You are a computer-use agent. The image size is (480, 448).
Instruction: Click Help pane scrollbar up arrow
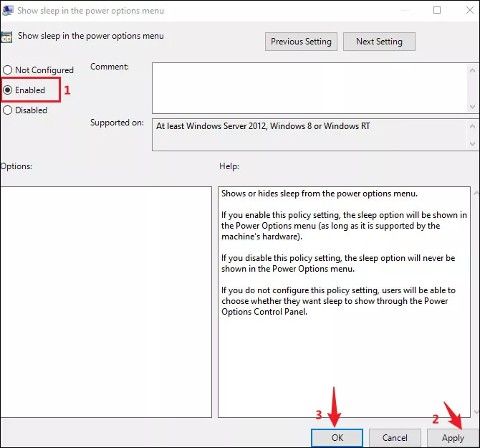click(x=476, y=193)
